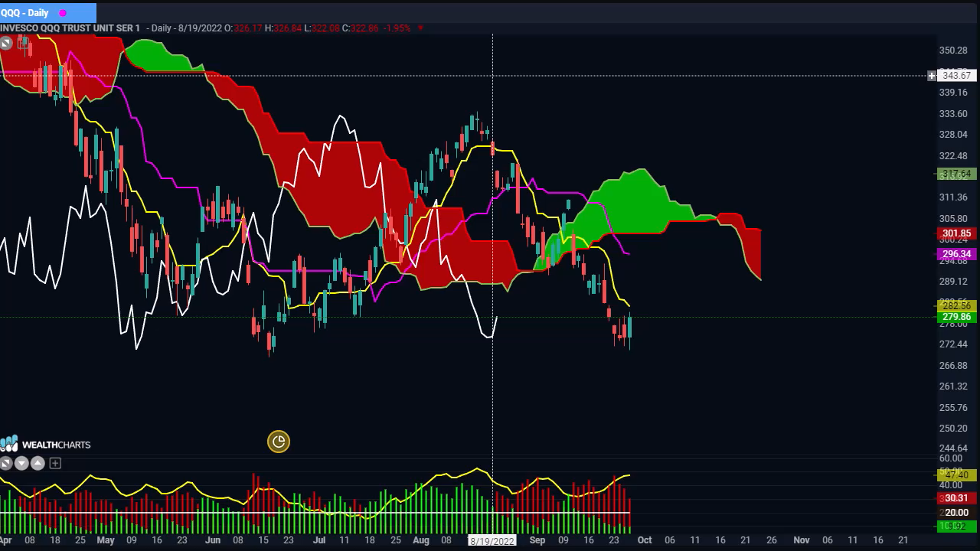The width and height of the screenshot is (980, 551).
Task: Click the main chart pane maximize icon
Action: coord(6,44)
